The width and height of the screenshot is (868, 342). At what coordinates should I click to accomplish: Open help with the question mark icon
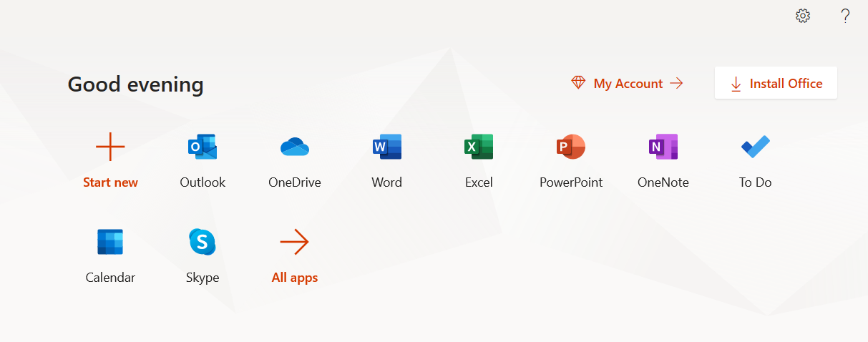(845, 16)
